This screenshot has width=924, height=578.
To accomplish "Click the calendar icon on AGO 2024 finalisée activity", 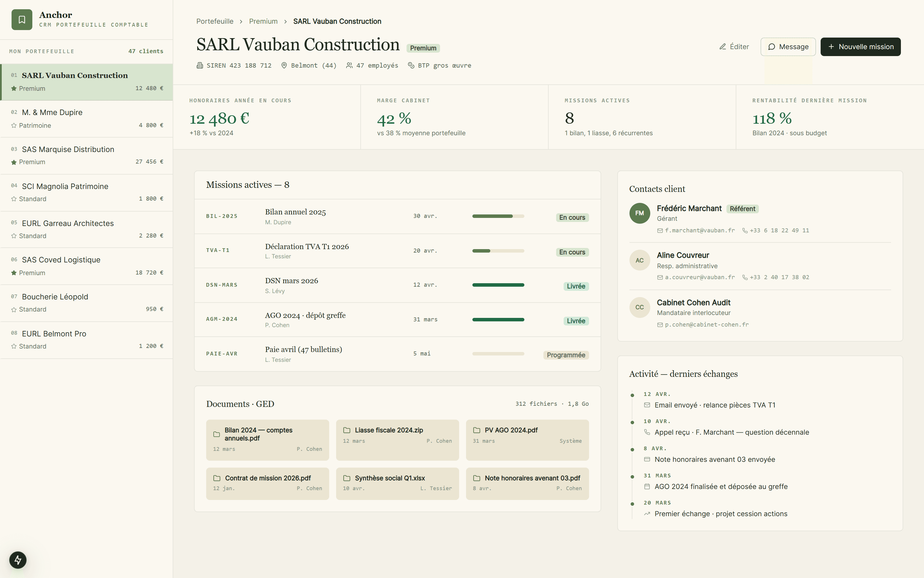I will point(647,487).
